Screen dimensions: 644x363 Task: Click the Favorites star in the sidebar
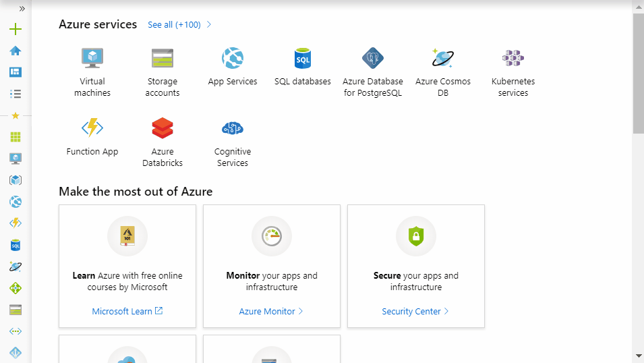click(x=16, y=115)
